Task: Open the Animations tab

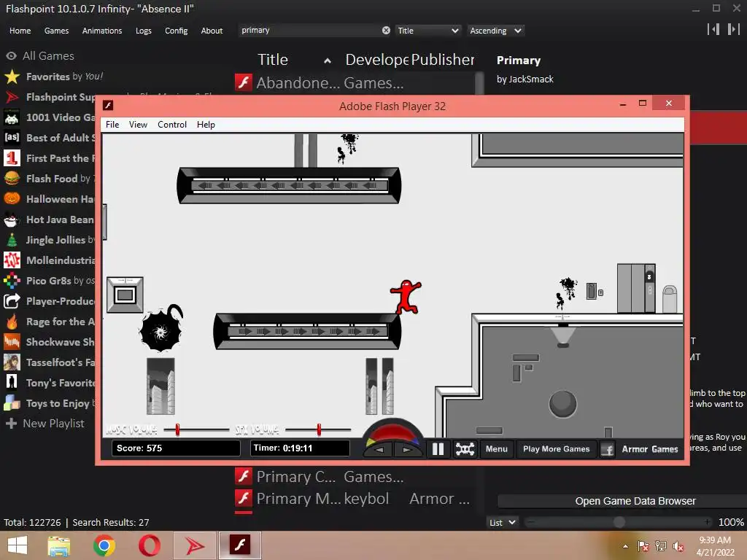Action: pos(102,31)
